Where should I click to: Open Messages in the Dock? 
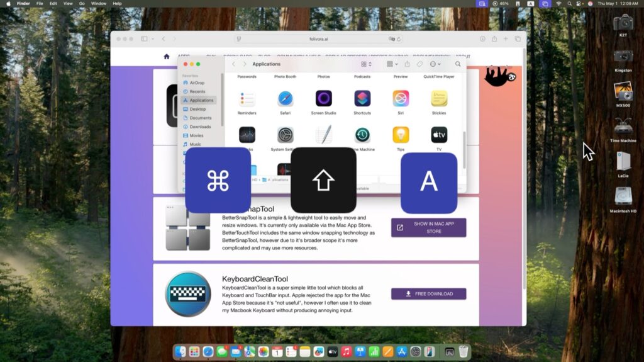pyautogui.click(x=222, y=352)
